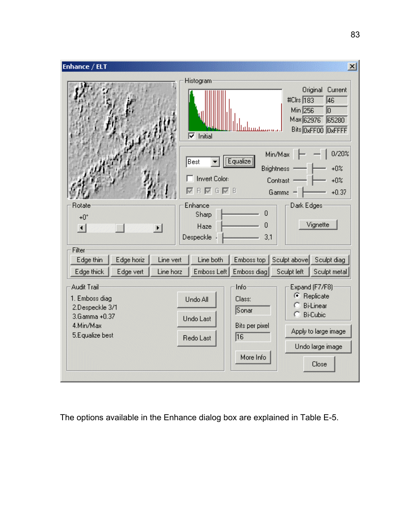Click '1. Emboss diag' audit entry
The width and height of the screenshot is (420, 510).
[x=91, y=299]
